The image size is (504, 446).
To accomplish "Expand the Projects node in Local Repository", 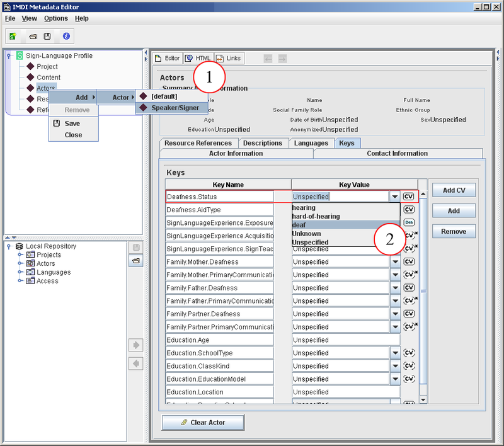I will (x=20, y=255).
